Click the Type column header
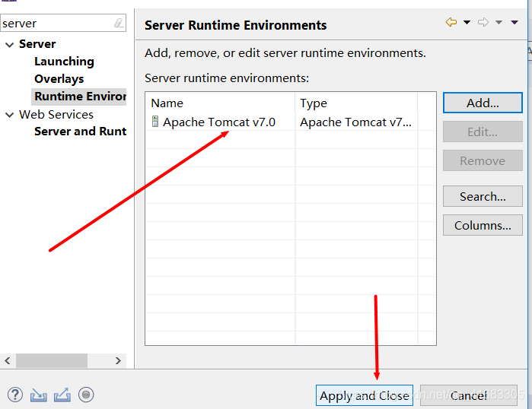 (x=356, y=103)
